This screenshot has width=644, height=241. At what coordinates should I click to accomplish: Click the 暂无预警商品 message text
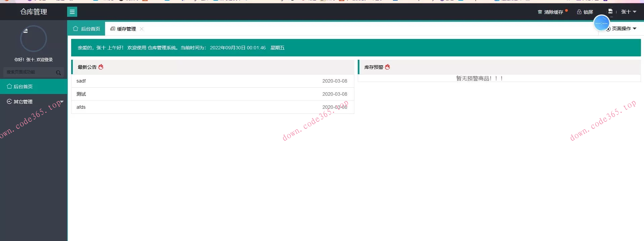point(479,79)
